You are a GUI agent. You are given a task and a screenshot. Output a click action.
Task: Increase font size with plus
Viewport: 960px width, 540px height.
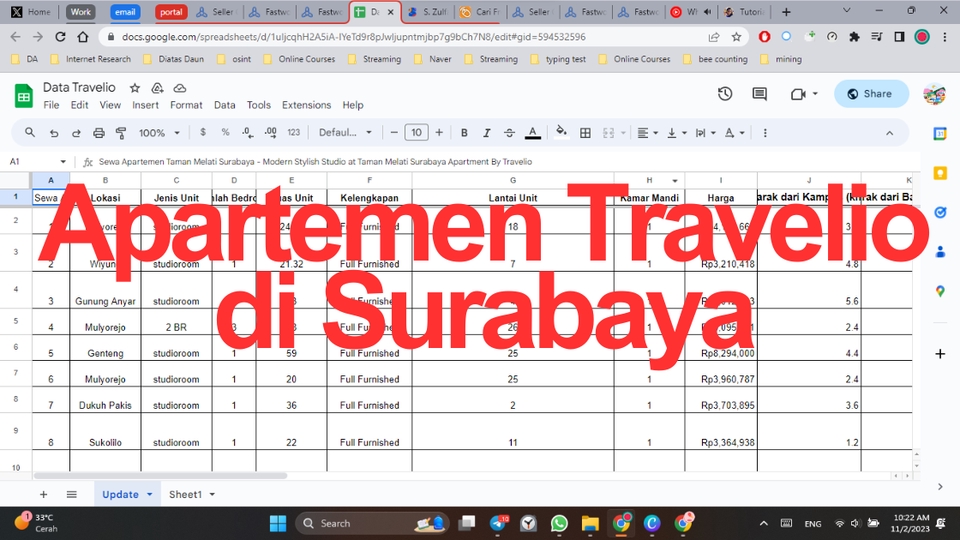tap(439, 132)
